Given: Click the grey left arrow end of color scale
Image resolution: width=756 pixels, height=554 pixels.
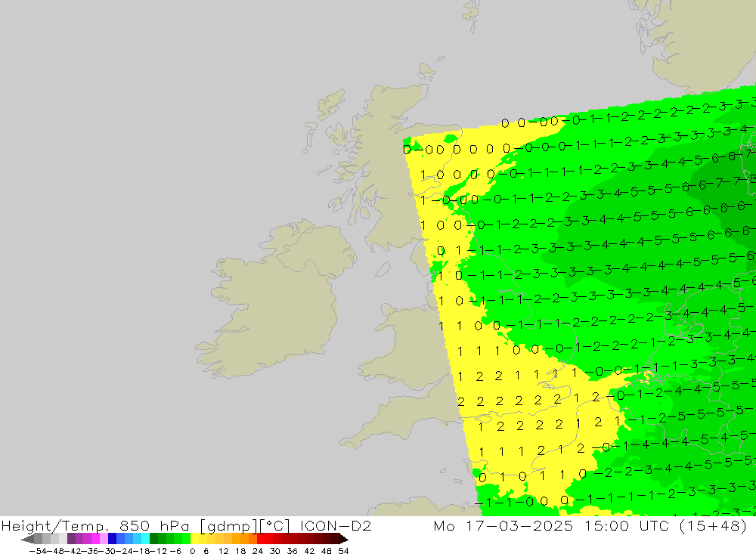Looking at the screenshot, I should coord(27,539).
